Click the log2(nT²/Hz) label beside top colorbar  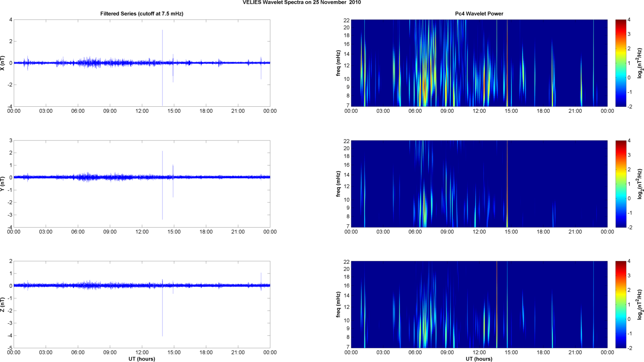click(x=640, y=63)
